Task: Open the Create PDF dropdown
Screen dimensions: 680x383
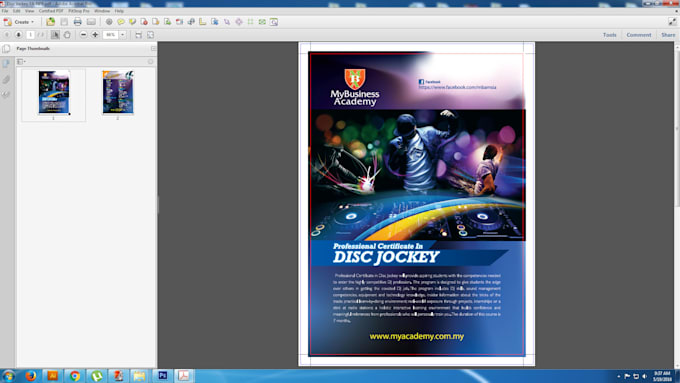Action: (x=19, y=22)
